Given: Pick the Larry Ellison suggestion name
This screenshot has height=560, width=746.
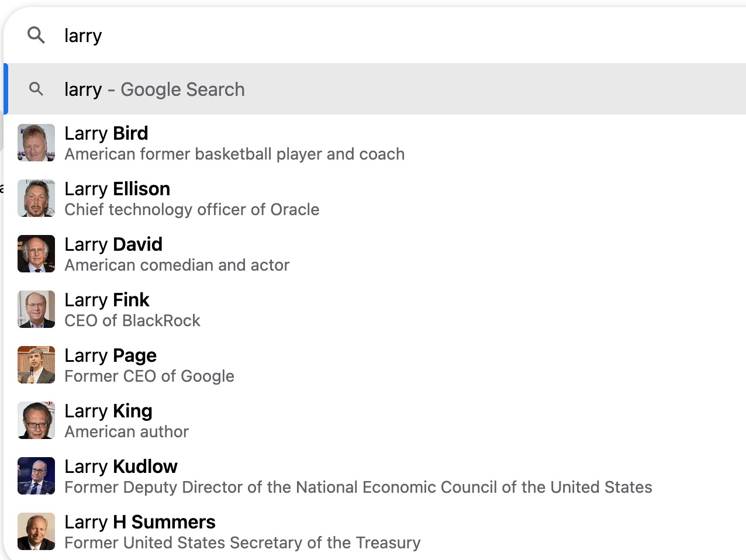Looking at the screenshot, I should (117, 189).
